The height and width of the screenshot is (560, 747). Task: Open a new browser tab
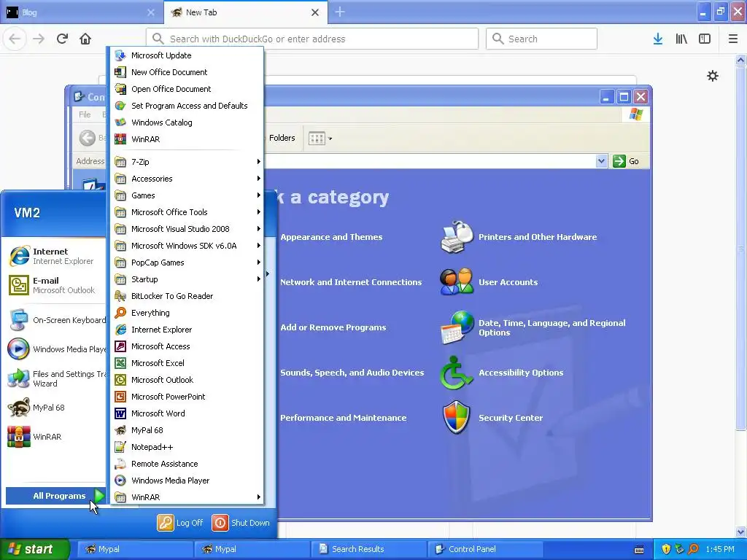point(340,12)
